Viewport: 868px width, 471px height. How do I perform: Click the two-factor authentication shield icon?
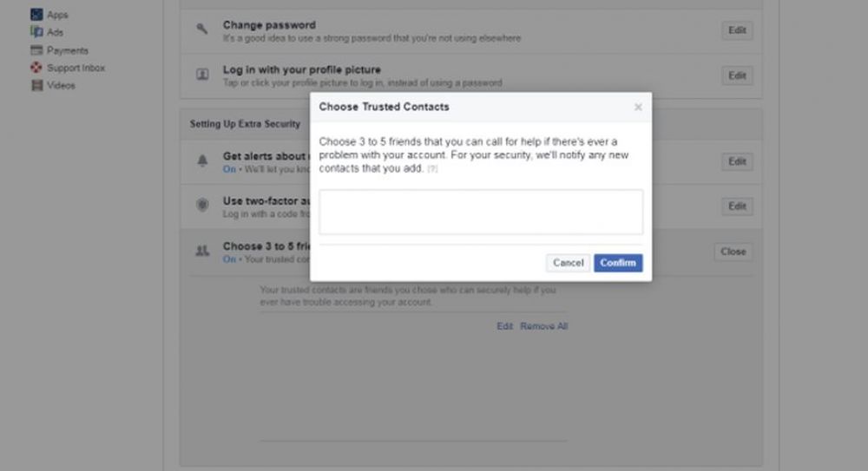(202, 206)
